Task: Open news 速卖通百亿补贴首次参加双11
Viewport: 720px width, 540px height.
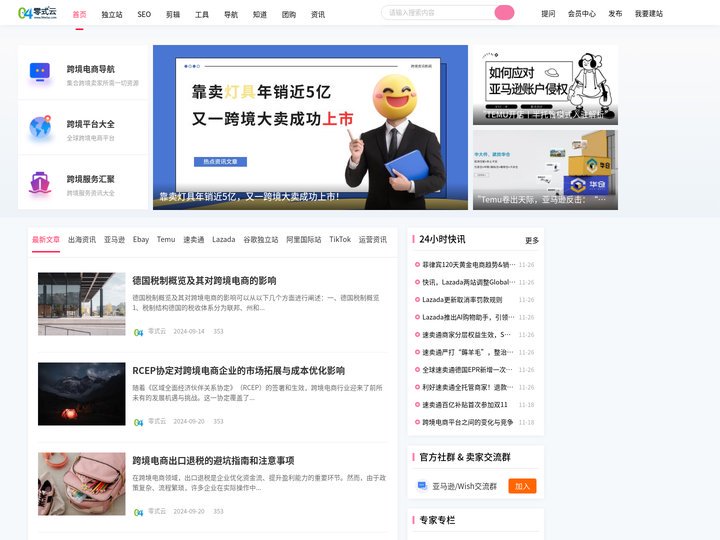Action: click(x=465, y=405)
